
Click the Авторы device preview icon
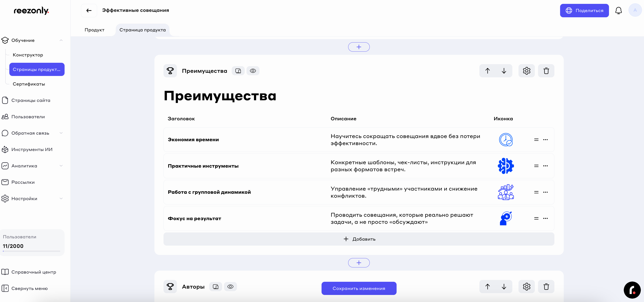click(216, 287)
